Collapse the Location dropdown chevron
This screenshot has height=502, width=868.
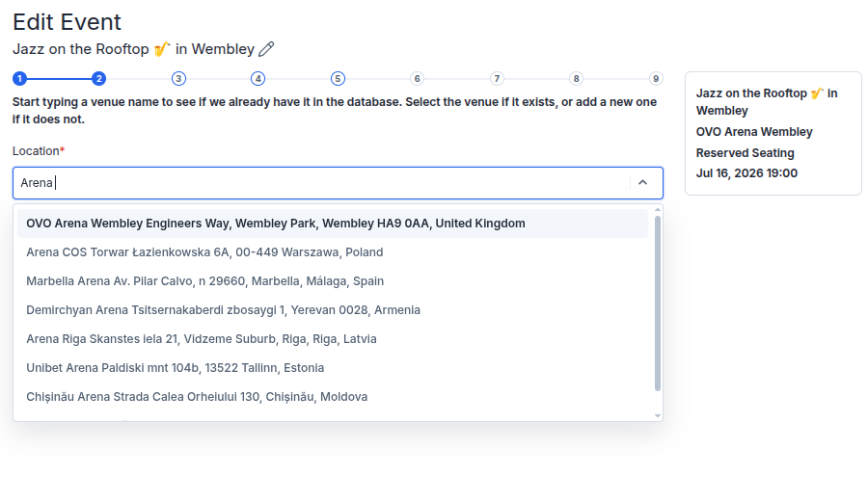tap(642, 182)
